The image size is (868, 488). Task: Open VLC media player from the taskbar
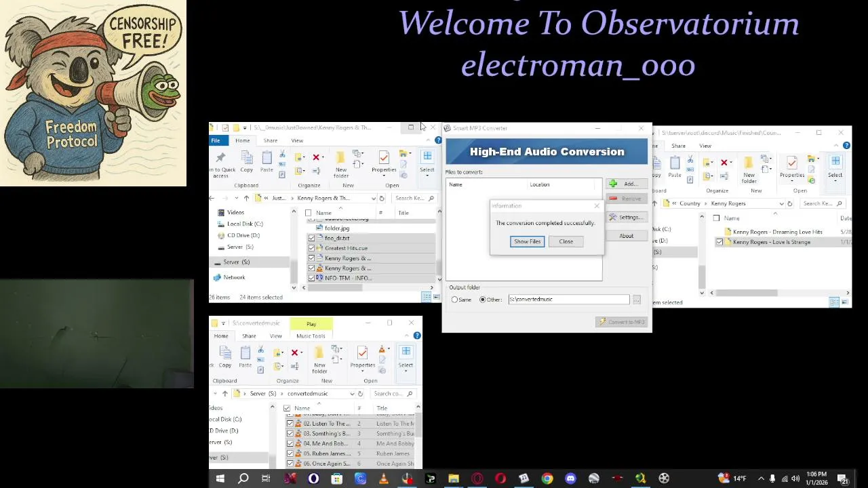pyautogui.click(x=384, y=479)
